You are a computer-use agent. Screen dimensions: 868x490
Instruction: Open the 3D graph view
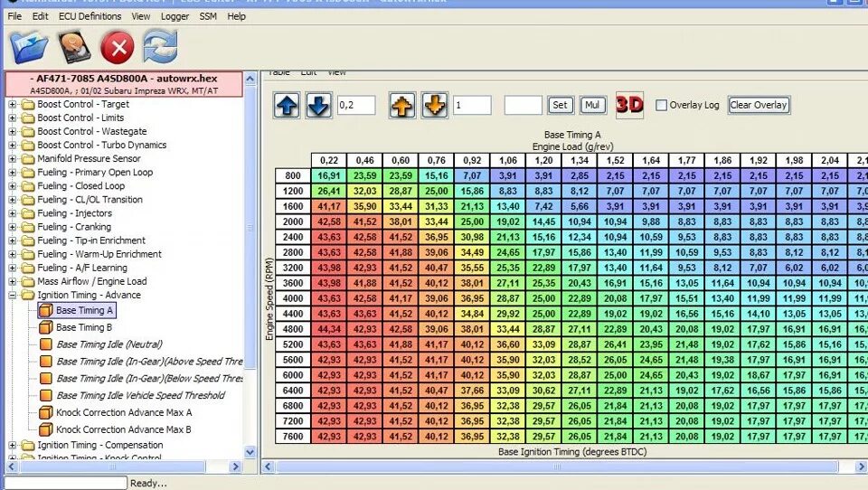(x=629, y=105)
